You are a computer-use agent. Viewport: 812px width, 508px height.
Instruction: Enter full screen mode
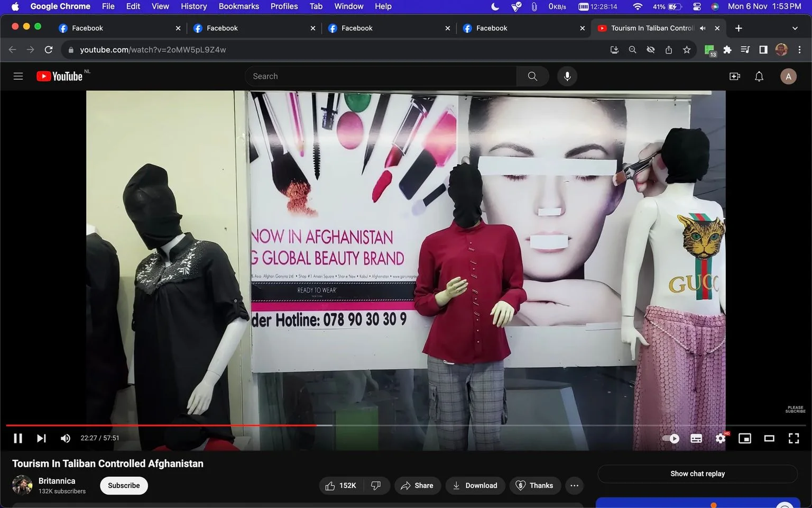point(793,438)
